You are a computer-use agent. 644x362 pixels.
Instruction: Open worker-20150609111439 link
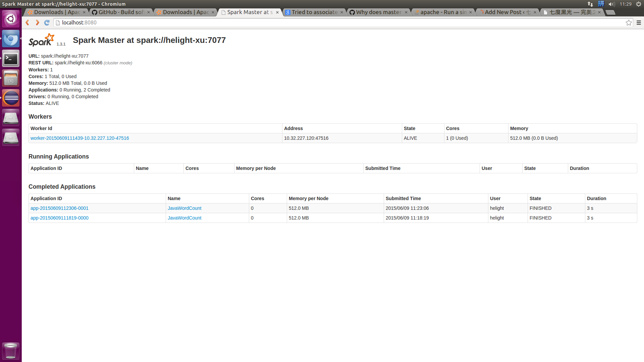79,138
